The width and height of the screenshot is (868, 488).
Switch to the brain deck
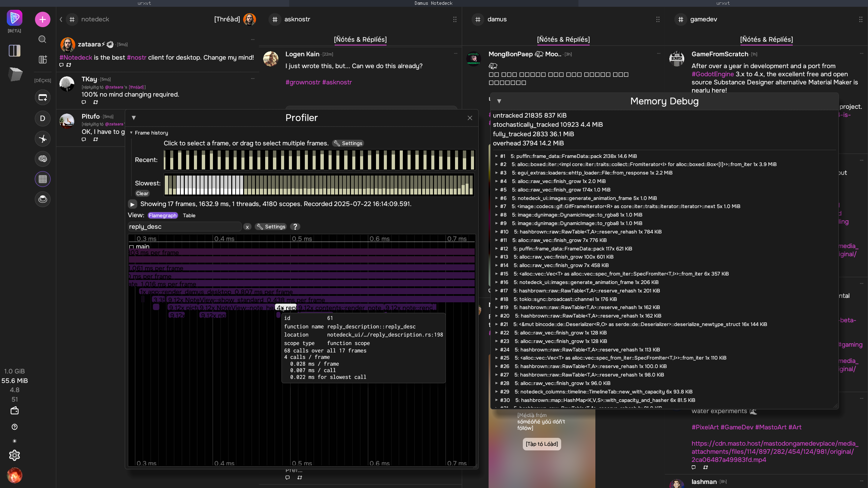click(43, 159)
